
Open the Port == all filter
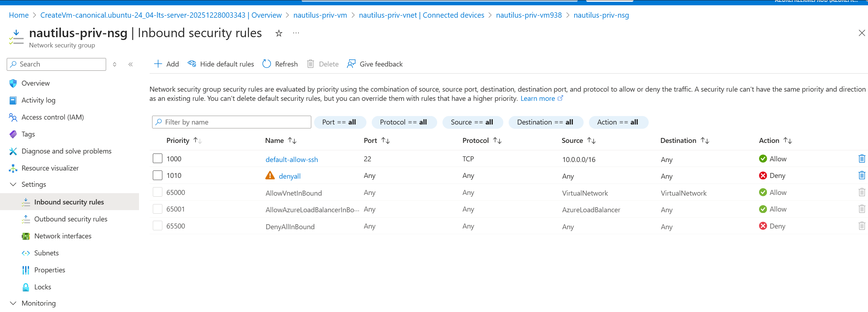(339, 122)
